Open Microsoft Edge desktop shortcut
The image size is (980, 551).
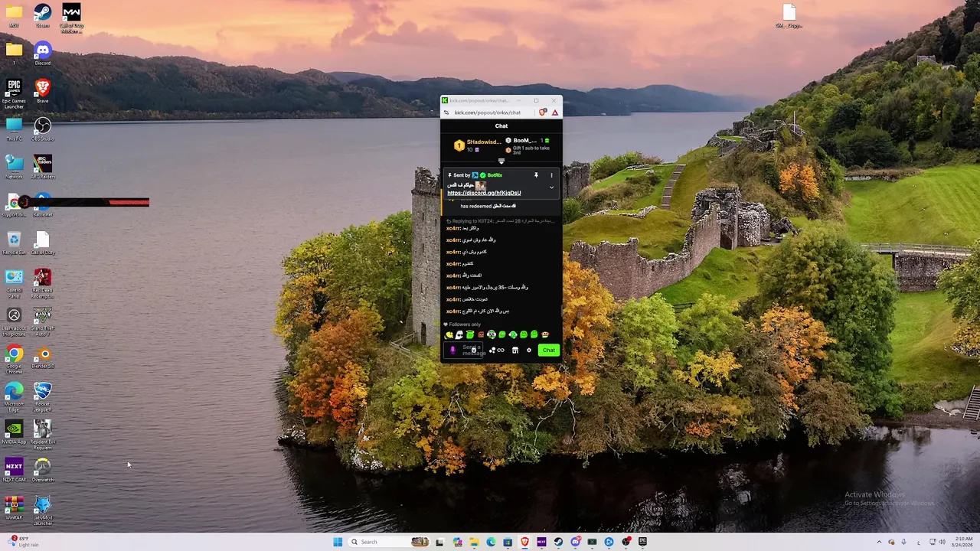point(14,396)
